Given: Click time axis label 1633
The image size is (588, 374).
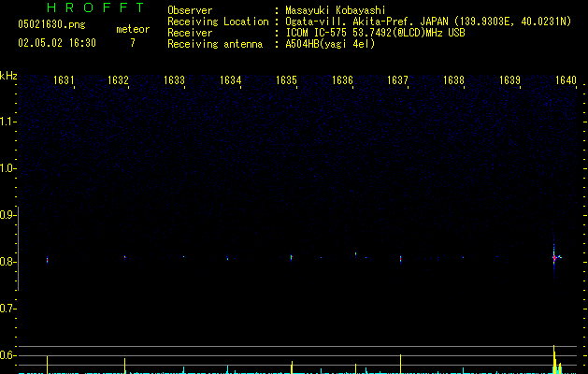Looking at the screenshot, I should coord(175,80).
